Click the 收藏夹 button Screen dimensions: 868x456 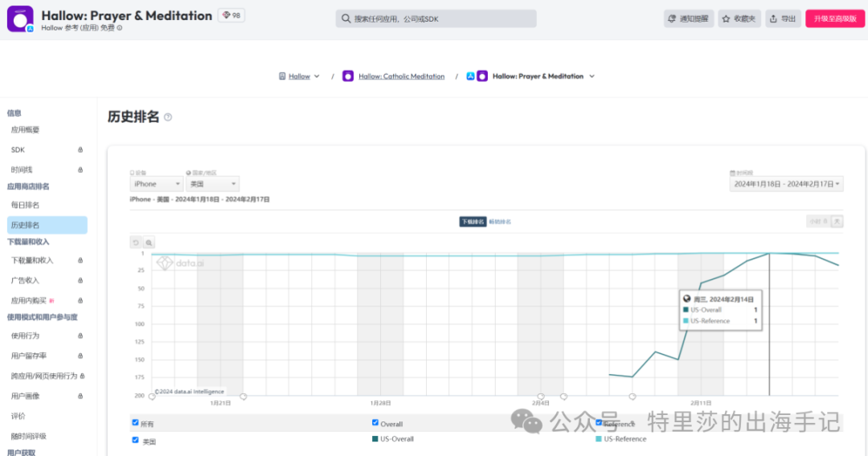[739, 18]
